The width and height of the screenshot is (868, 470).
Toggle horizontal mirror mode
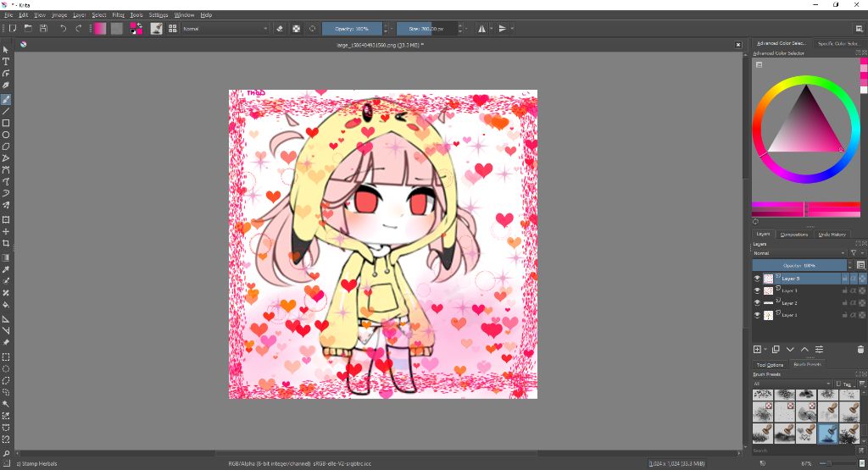pyautogui.click(x=481, y=28)
